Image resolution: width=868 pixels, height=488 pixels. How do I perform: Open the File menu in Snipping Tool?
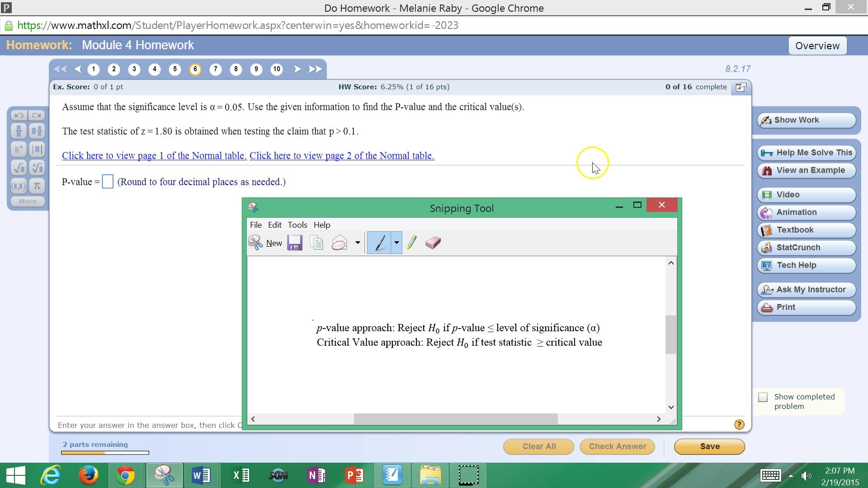[256, 225]
